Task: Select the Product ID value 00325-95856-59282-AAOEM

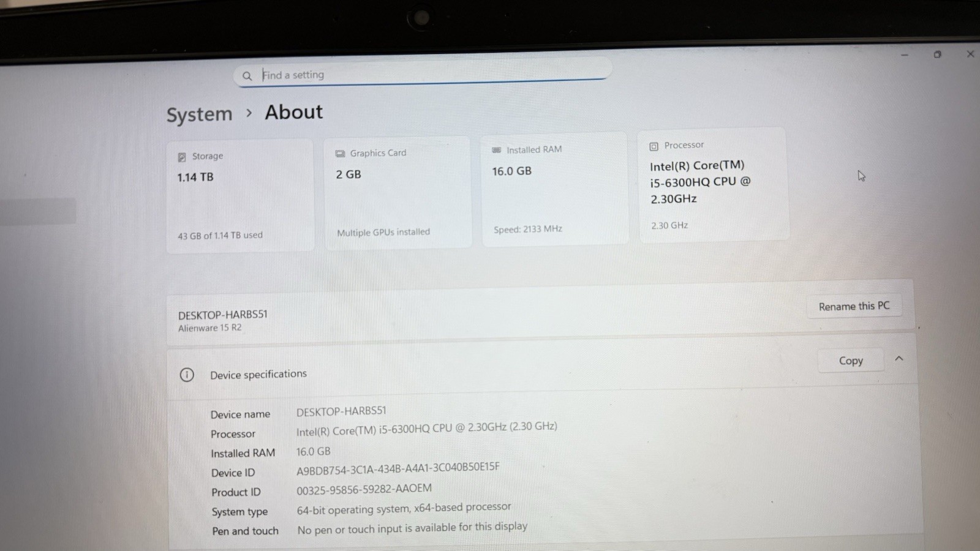Action: click(364, 489)
